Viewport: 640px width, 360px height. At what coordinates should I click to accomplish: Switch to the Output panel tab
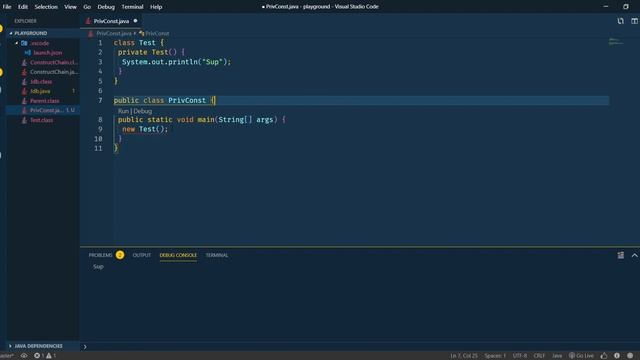click(x=142, y=255)
